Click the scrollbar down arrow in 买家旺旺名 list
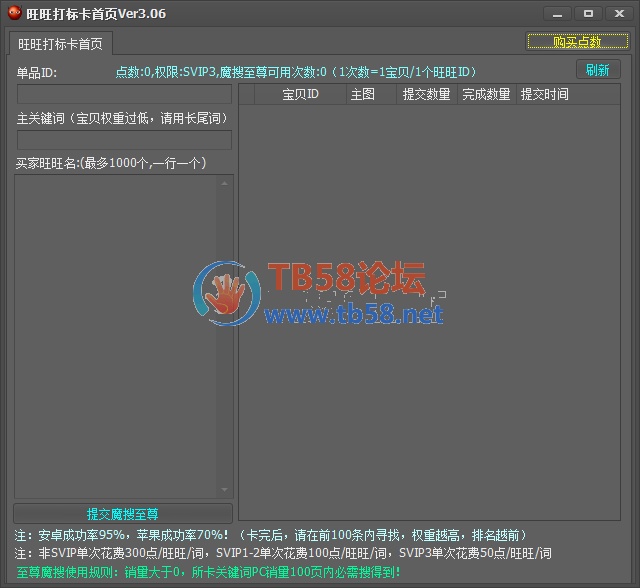The width and height of the screenshot is (640, 588). 224,489
